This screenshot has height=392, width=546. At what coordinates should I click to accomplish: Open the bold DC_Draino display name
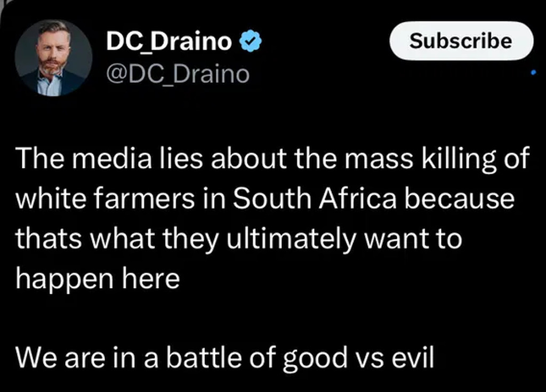tap(169, 42)
